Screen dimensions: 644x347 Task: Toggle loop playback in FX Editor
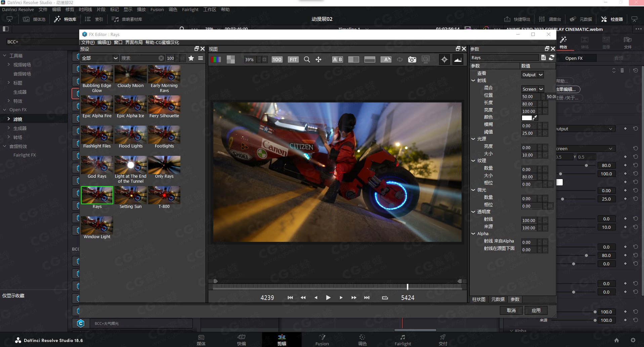(385, 298)
